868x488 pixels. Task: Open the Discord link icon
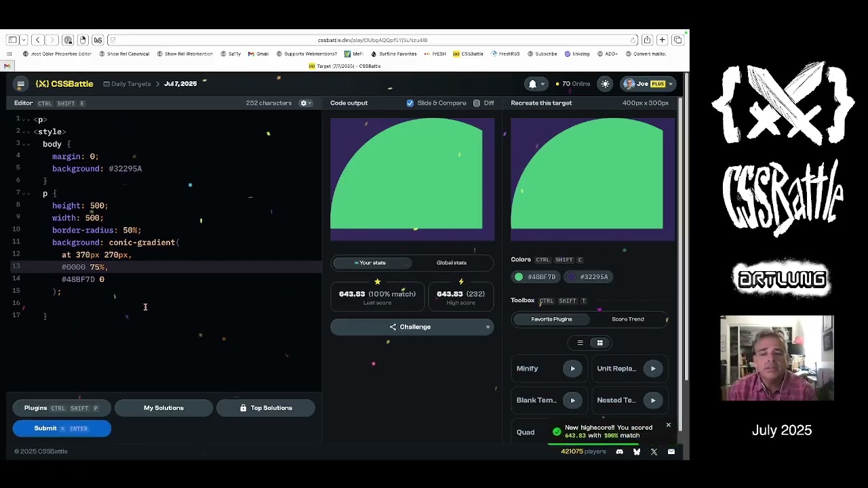tap(619, 451)
